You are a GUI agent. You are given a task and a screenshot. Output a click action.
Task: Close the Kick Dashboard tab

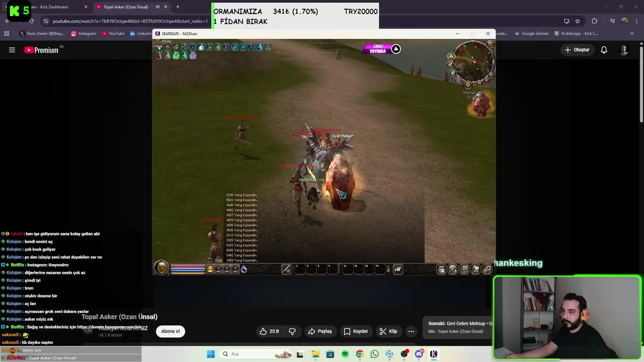[86, 7]
